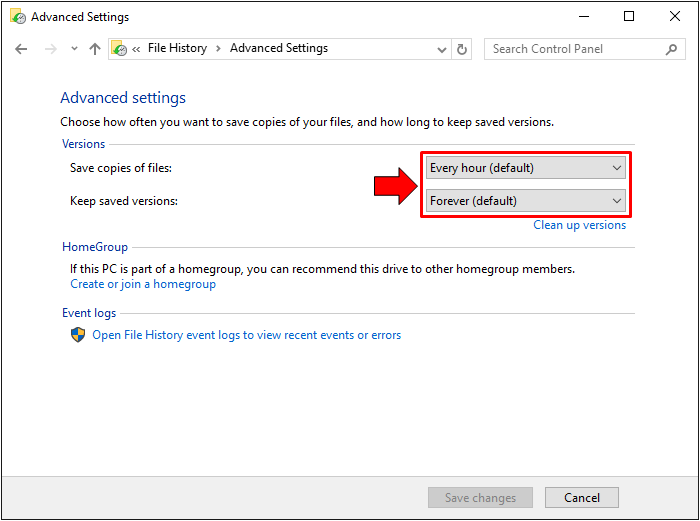Open File History event logs link

246,336
